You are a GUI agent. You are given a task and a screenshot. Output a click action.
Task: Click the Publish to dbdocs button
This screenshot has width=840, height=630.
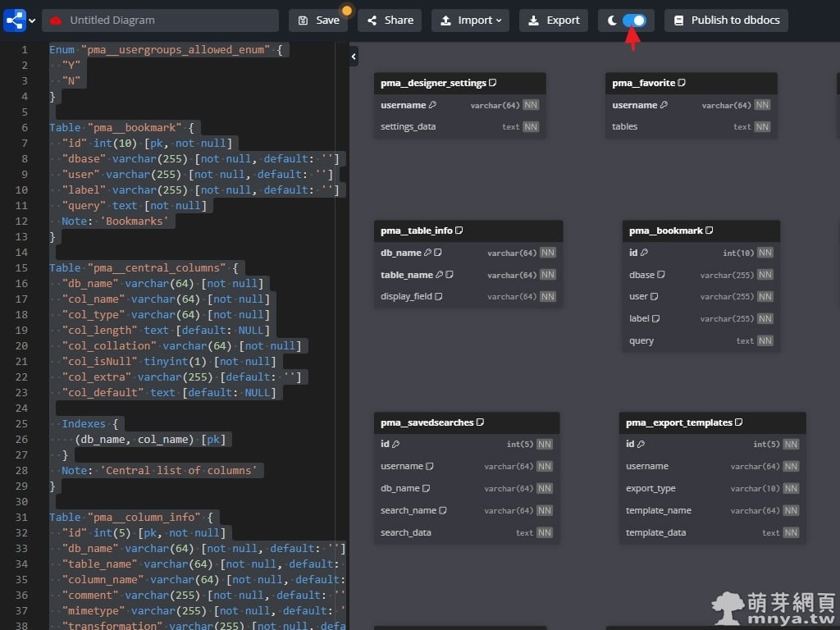tap(726, 20)
